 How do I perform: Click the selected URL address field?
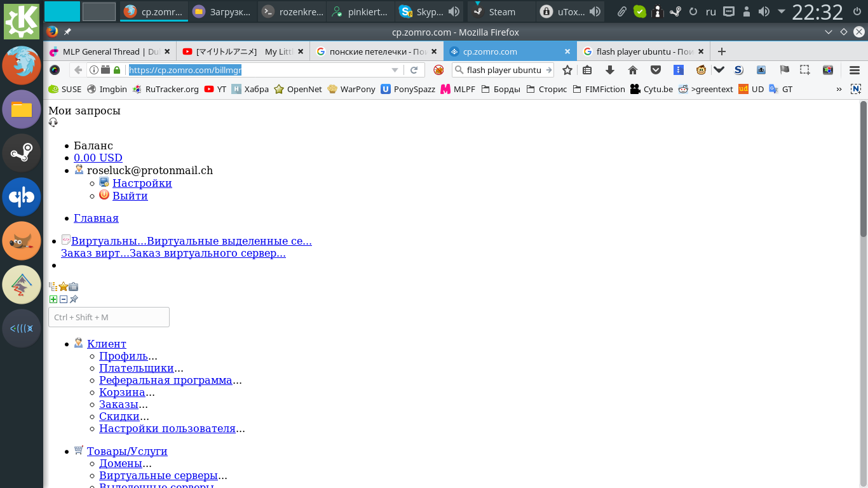pyautogui.click(x=257, y=70)
